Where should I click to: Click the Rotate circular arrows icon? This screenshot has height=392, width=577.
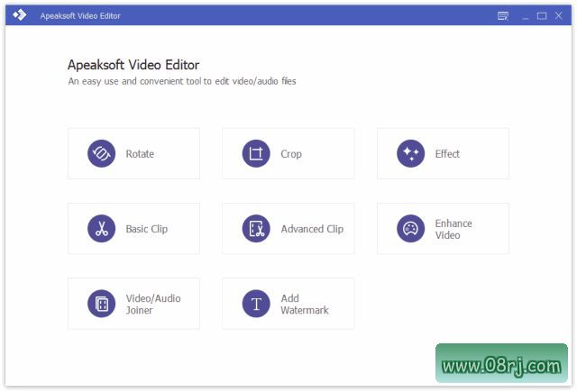(x=101, y=153)
